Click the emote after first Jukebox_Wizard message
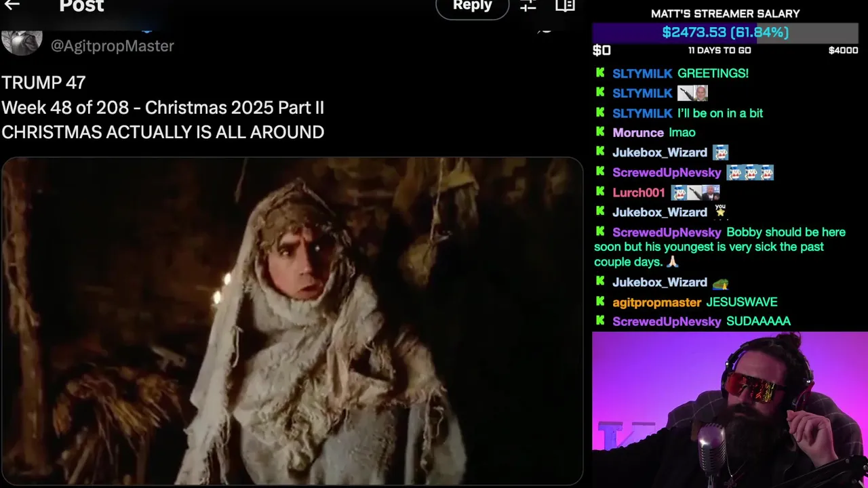Image resolution: width=868 pixels, height=488 pixels. point(720,152)
